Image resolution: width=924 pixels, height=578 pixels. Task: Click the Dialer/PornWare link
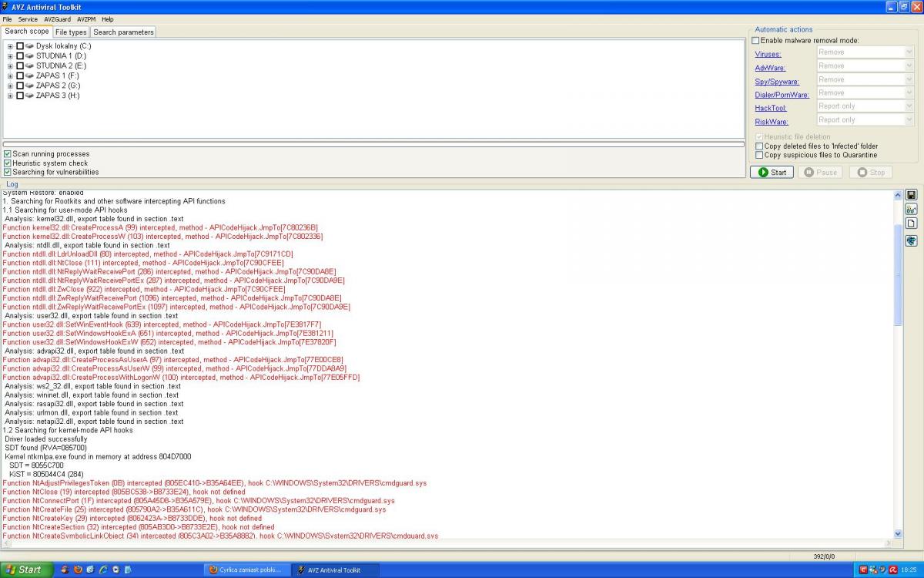point(782,95)
